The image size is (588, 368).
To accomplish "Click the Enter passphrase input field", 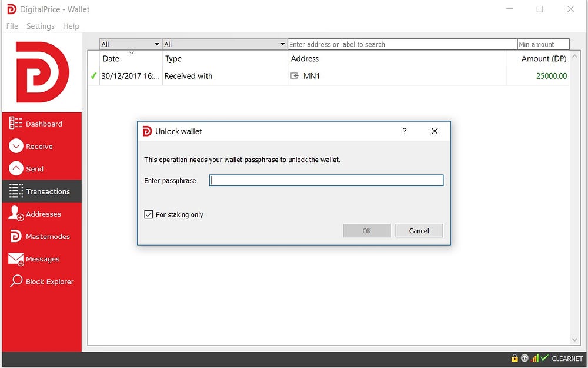I will 326,180.
